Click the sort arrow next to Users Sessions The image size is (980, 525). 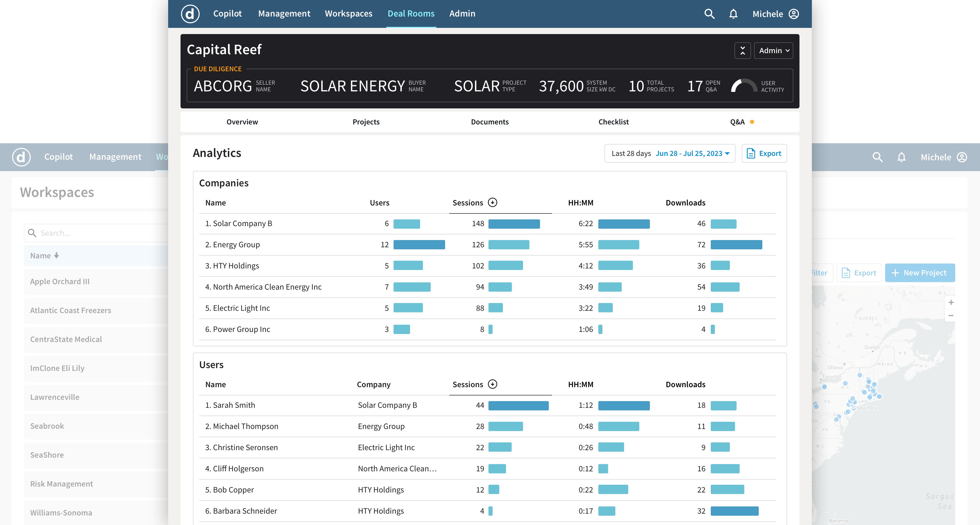tap(492, 384)
